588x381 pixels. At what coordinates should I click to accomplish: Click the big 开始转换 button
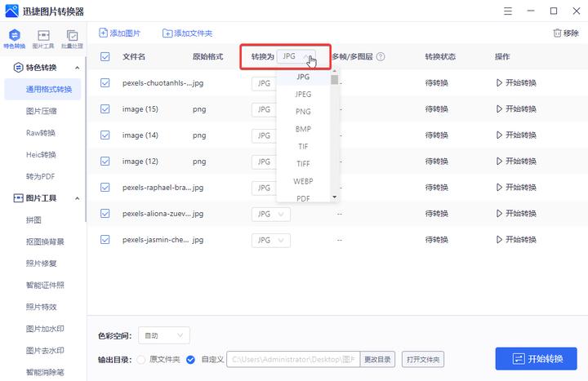click(x=537, y=359)
